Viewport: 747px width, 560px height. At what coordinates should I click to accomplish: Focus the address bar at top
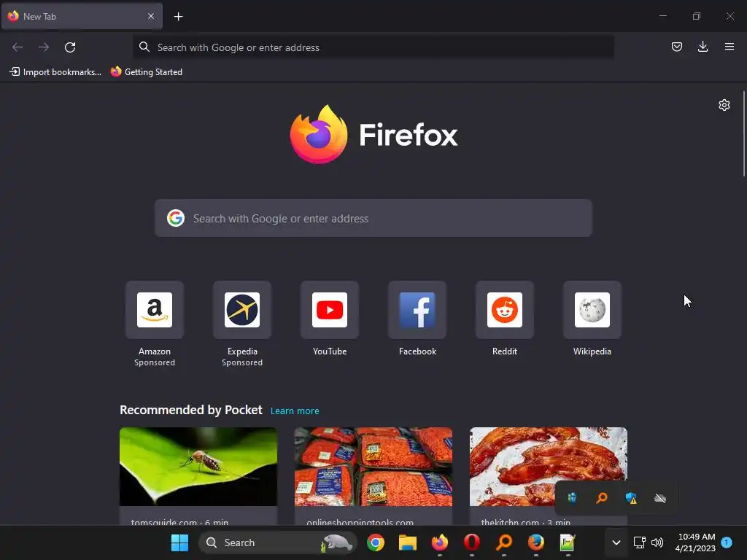click(373, 47)
